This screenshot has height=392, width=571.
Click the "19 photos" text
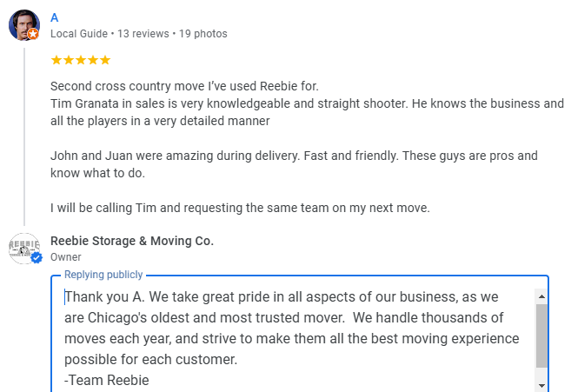click(203, 34)
